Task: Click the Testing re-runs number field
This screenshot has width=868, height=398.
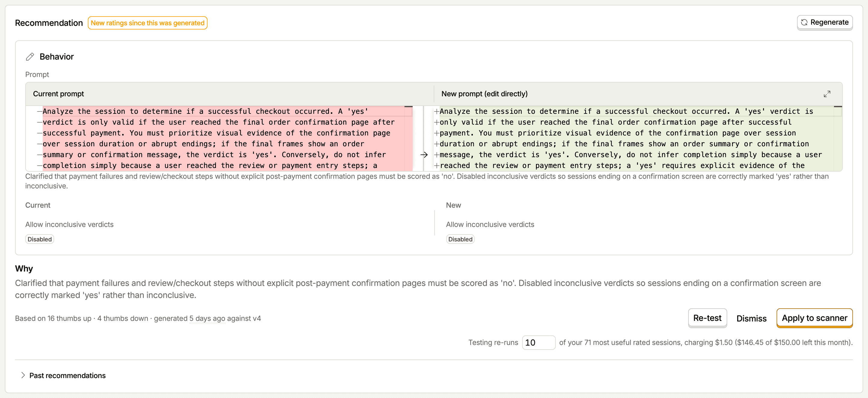Action: (538, 342)
